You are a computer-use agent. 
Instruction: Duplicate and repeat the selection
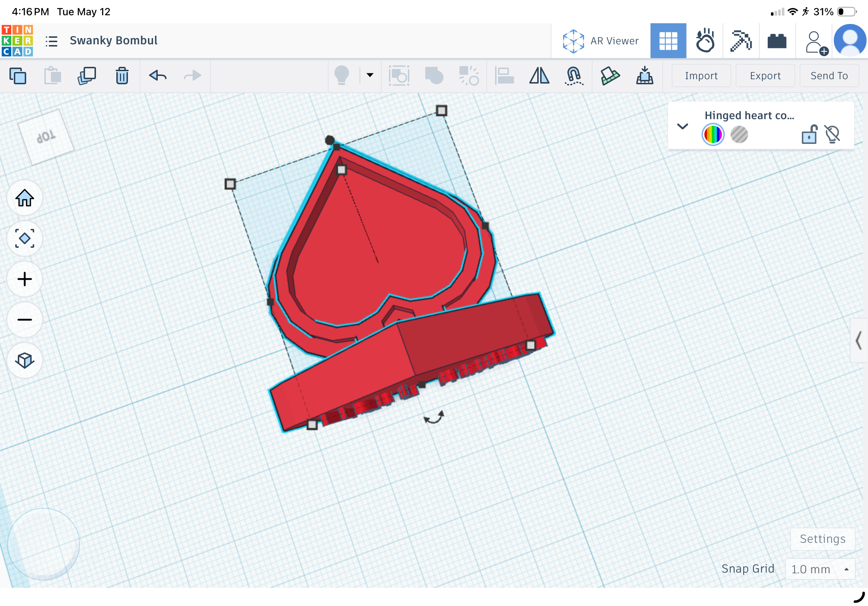87,76
